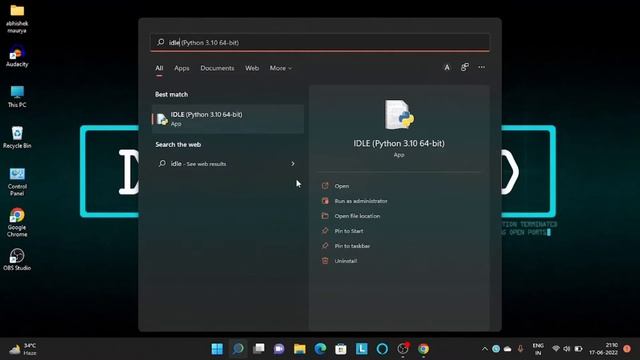640x360 pixels.
Task: Open the Teams Chat taskbar icon
Action: [279, 349]
